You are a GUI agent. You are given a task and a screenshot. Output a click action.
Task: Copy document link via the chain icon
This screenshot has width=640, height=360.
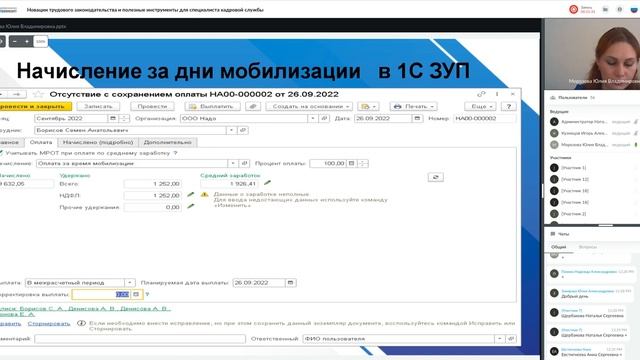click(482, 94)
